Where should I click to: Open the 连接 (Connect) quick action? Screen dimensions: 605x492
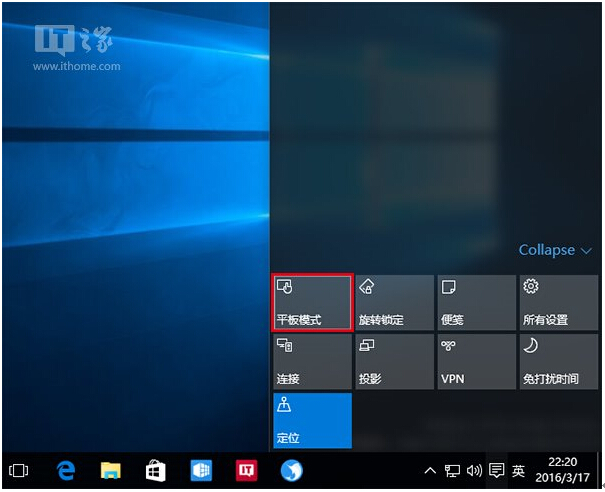[312, 361]
